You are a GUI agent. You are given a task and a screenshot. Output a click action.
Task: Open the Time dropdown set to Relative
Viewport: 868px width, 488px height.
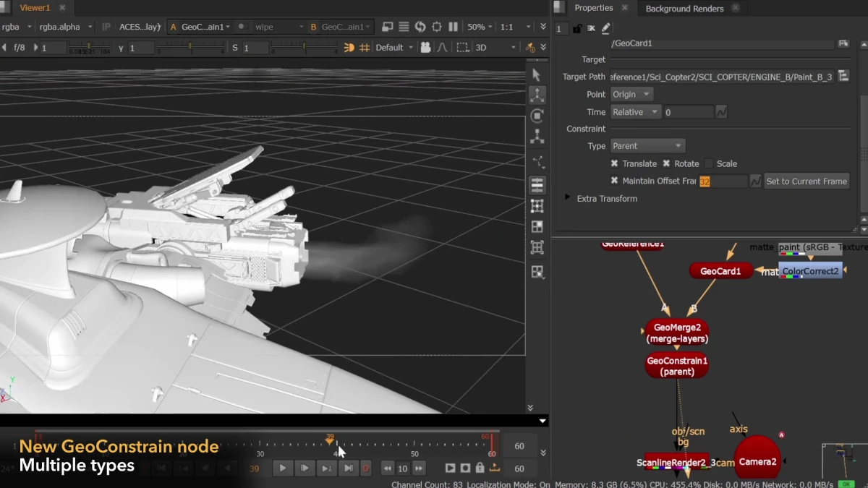click(x=636, y=112)
